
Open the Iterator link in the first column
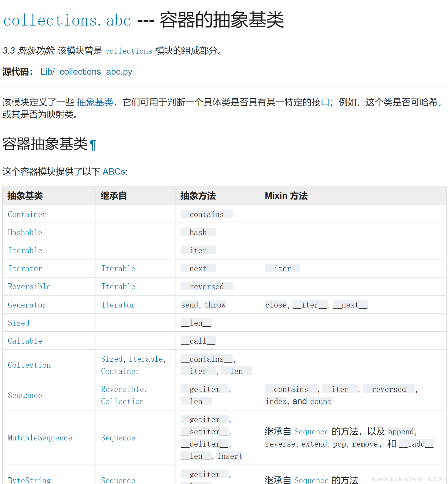tap(25, 268)
